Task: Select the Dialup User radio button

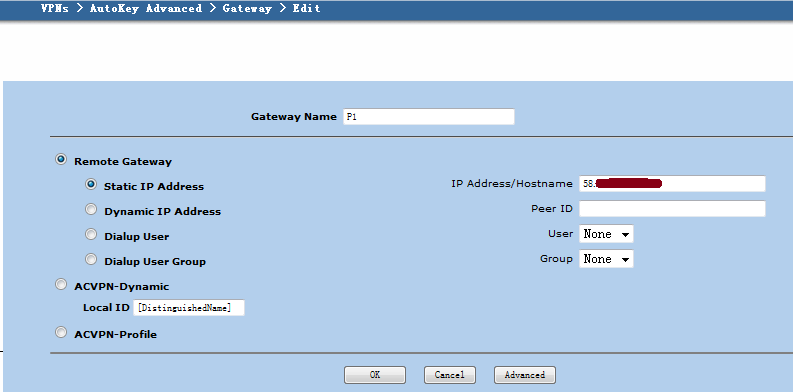Action: [x=91, y=235]
